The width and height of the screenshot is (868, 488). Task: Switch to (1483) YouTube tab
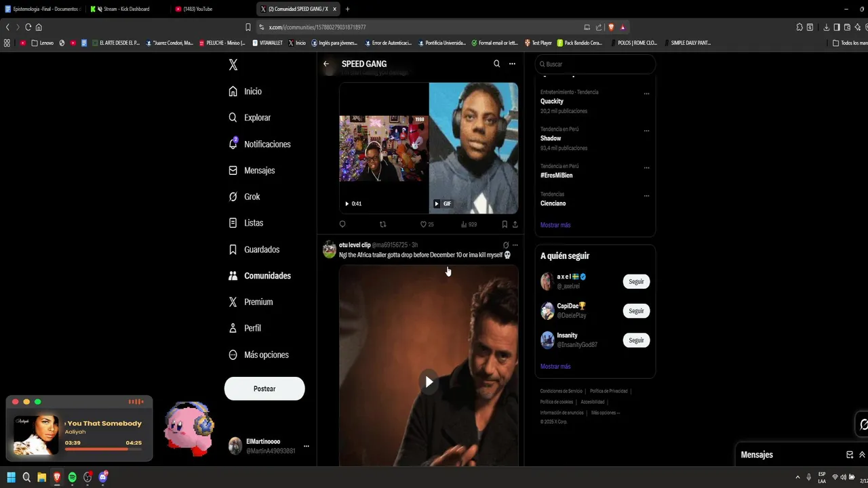click(x=197, y=9)
